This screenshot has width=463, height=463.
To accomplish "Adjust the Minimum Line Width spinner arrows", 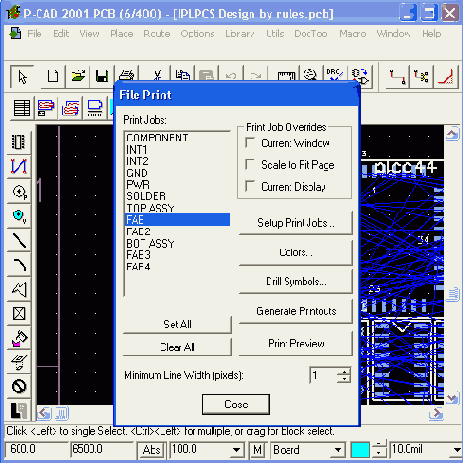I will point(343,376).
